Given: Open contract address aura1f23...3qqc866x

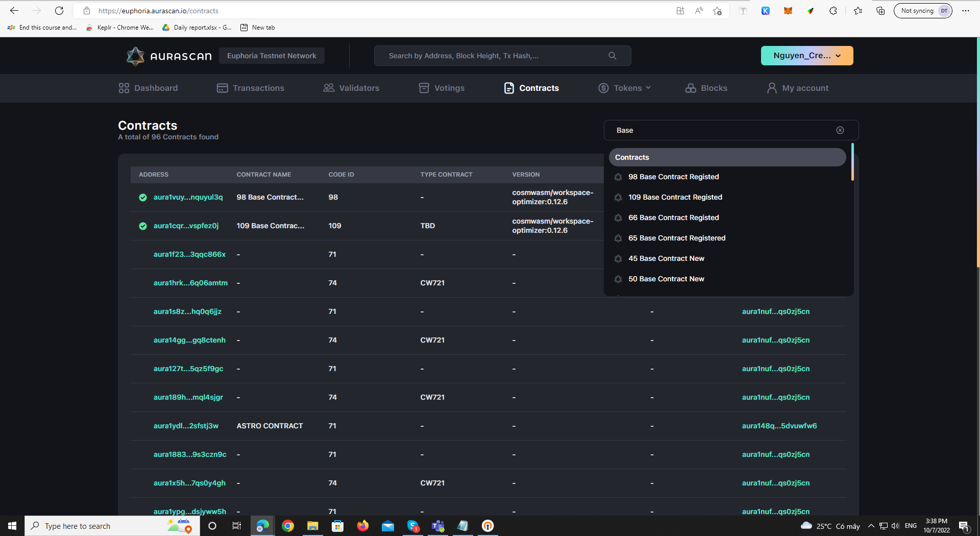Looking at the screenshot, I should (189, 254).
